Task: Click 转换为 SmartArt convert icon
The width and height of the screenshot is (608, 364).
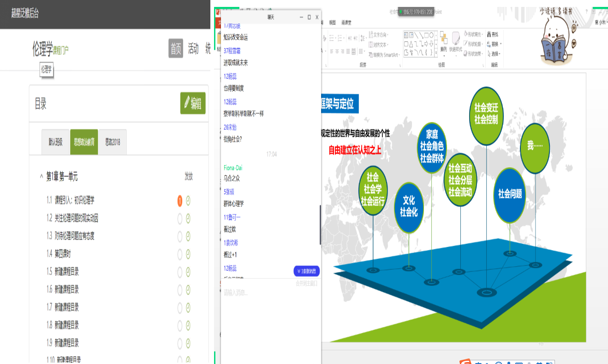Action: pos(370,55)
